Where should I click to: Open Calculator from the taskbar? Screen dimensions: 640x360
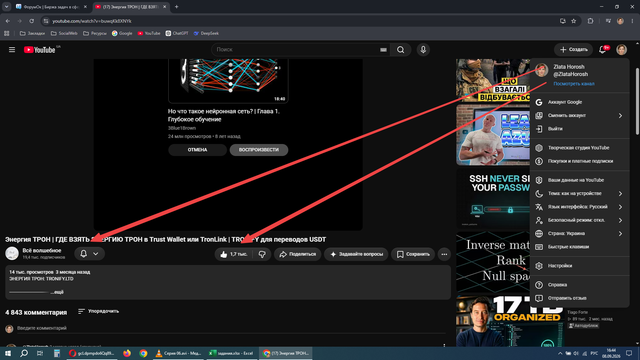(57, 353)
